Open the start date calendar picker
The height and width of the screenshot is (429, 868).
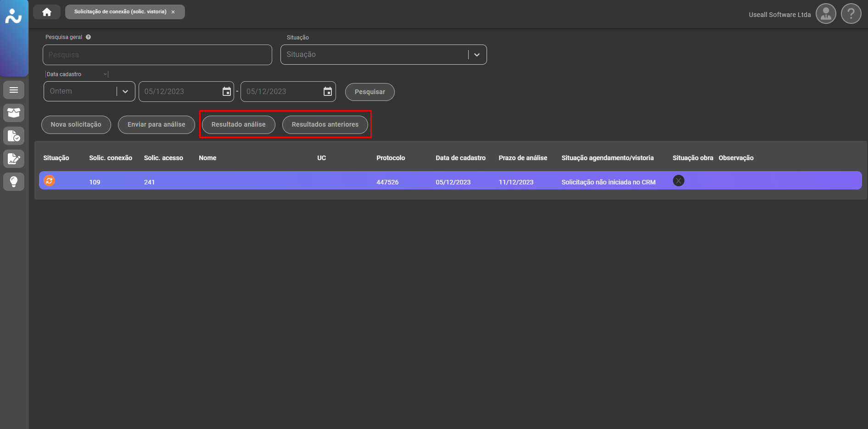click(227, 91)
